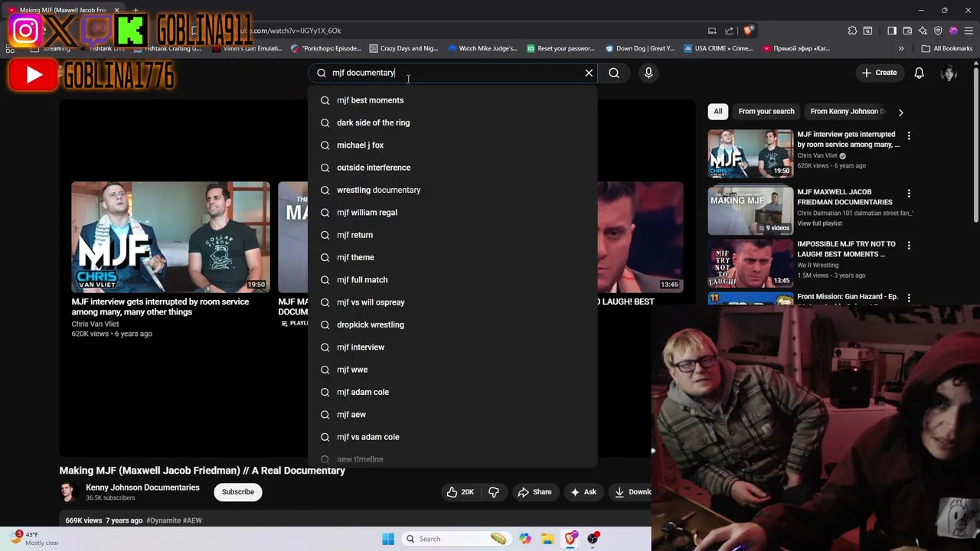Click the share page icon in address bar
Viewport: 980px width, 551px height.
pos(730,31)
